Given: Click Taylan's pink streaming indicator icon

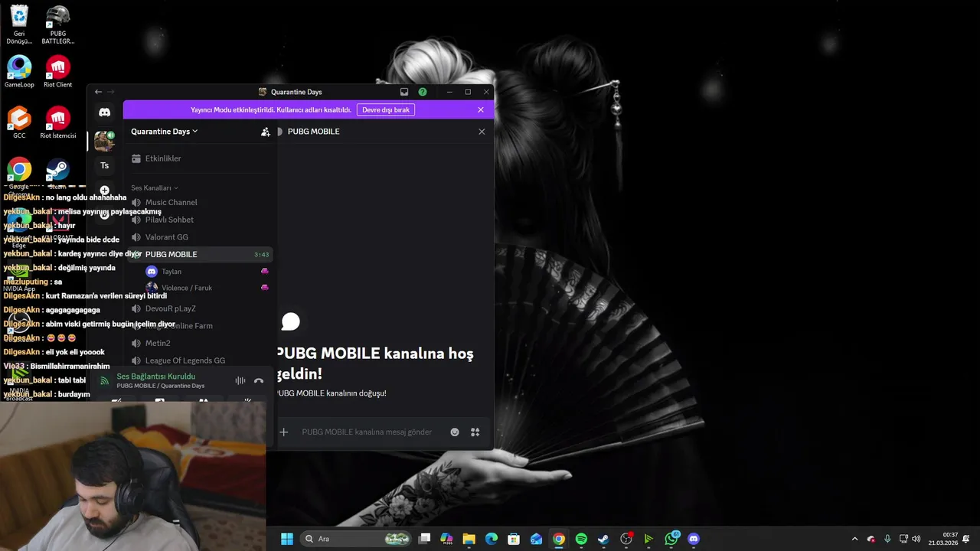Looking at the screenshot, I should pyautogui.click(x=265, y=271).
